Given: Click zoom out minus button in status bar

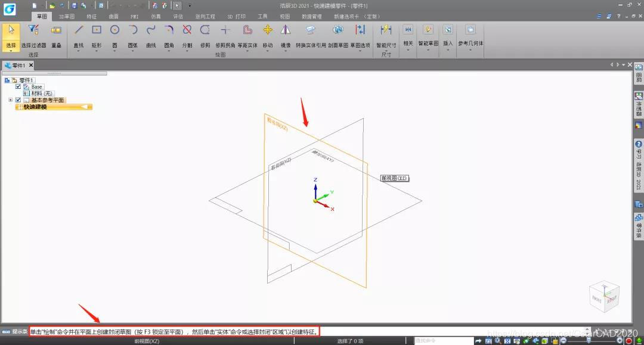Looking at the screenshot, I should pyautogui.click(x=563, y=341).
